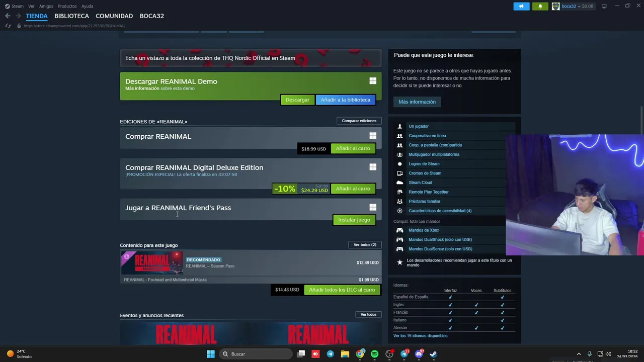Image resolution: width=644 pixels, height=362 pixels.
Task: Click Ver todos beside Eventos y anuncios
Action: point(368,315)
